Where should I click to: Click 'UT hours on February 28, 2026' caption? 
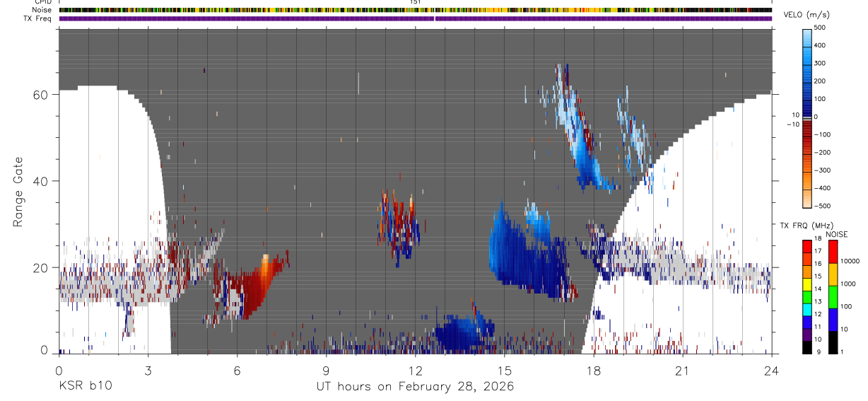[415, 387]
